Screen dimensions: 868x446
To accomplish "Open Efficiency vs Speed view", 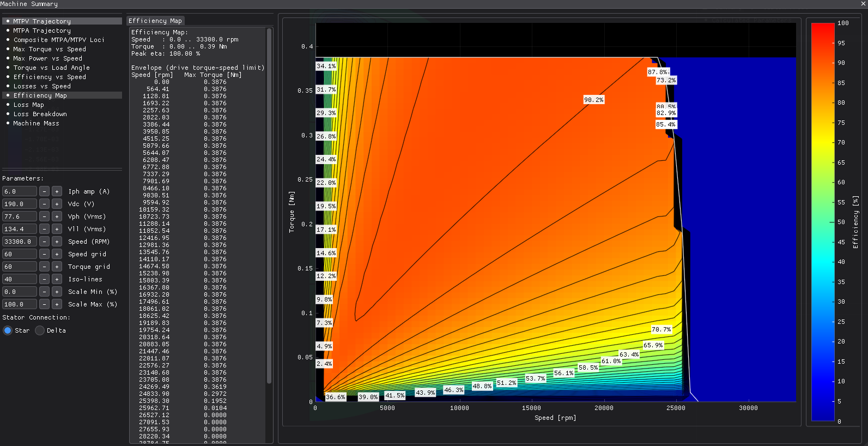I will (62, 77).
